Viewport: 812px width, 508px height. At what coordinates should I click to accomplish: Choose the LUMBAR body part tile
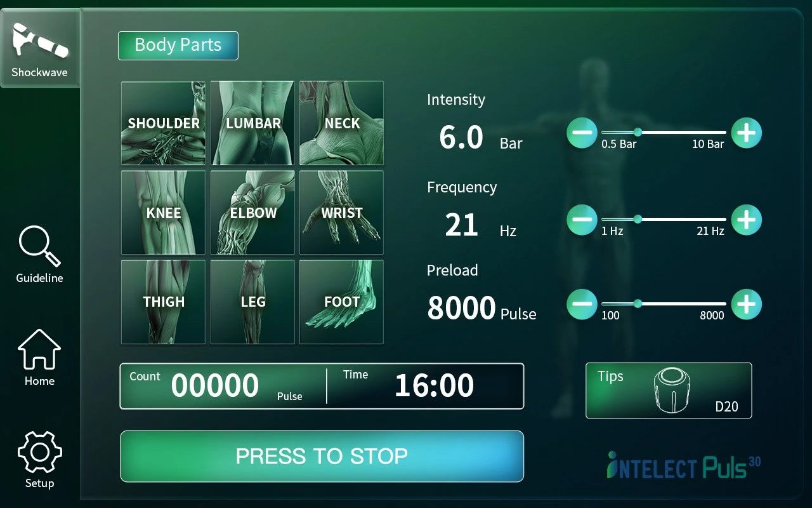click(x=252, y=123)
